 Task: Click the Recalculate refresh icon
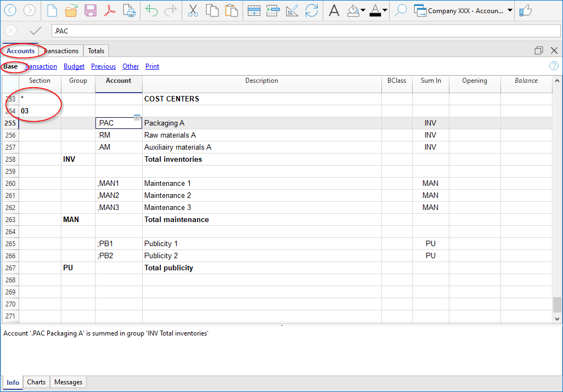pos(312,10)
